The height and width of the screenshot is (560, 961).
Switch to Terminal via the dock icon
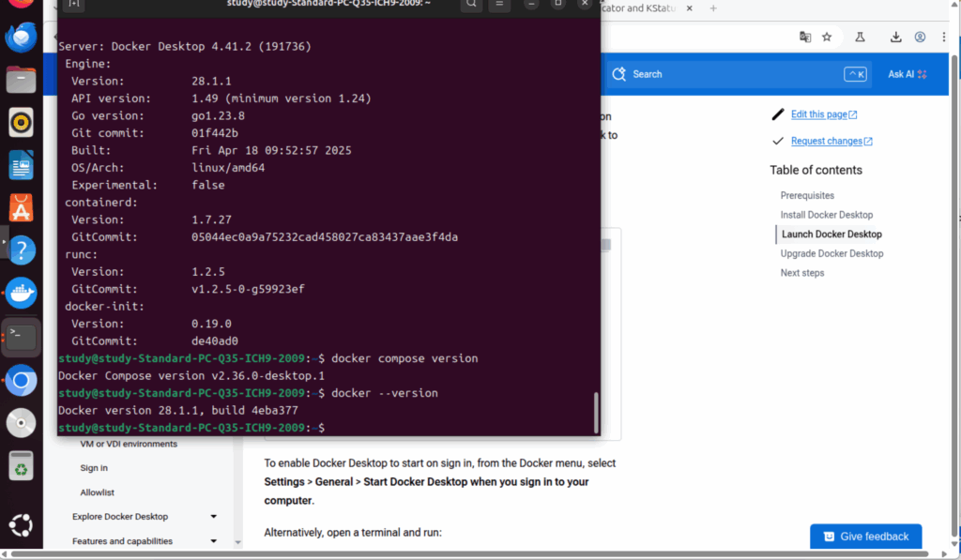tap(21, 337)
